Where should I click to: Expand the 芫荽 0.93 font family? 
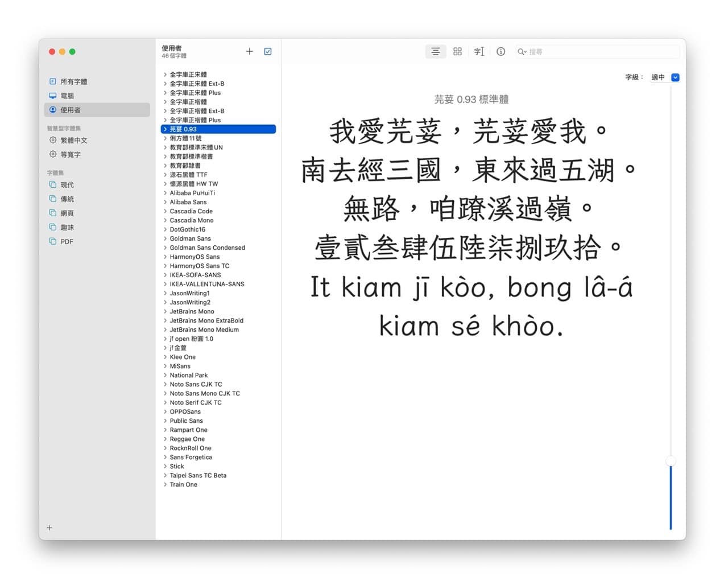point(165,129)
